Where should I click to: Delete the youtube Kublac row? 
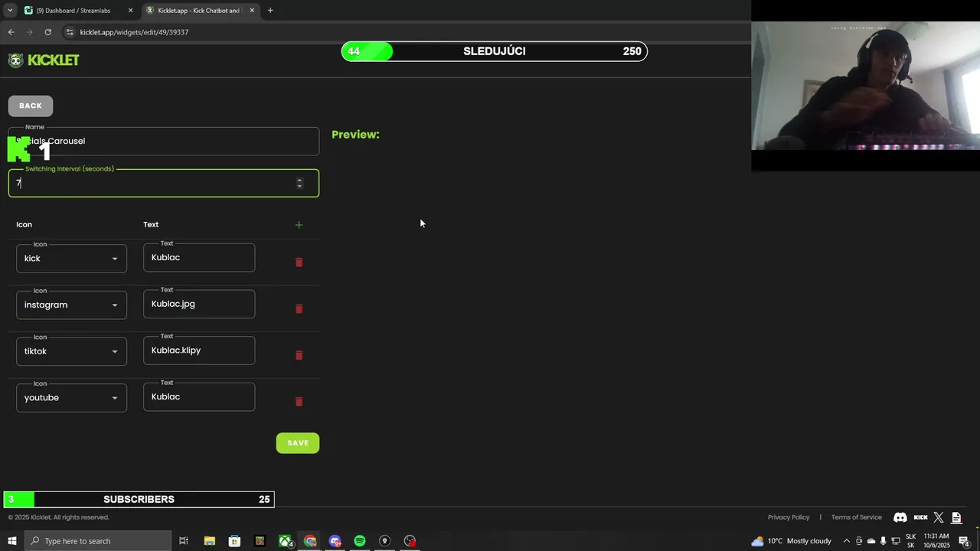[x=299, y=402]
